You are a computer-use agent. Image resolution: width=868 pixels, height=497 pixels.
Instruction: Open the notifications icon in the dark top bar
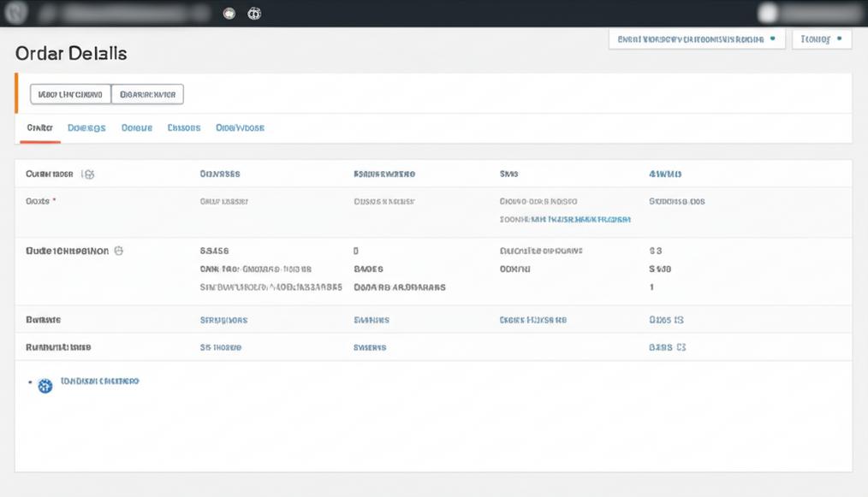pos(227,13)
